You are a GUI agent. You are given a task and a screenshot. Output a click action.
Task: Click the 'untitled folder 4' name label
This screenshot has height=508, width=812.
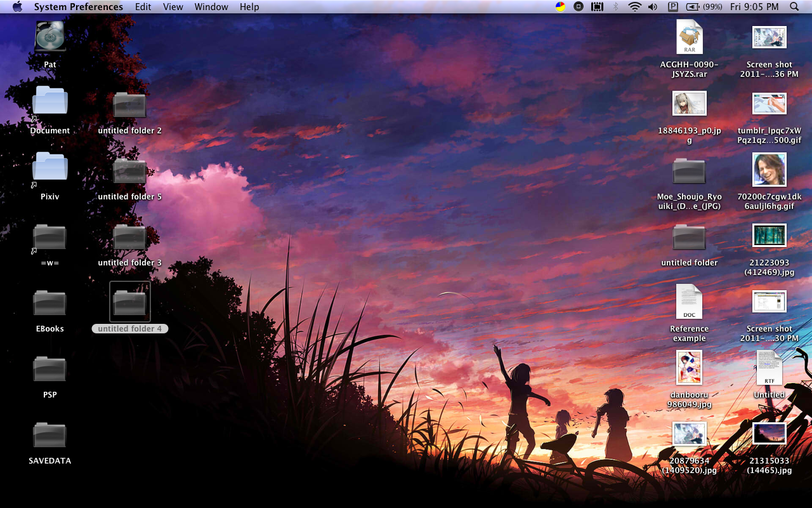pos(130,329)
